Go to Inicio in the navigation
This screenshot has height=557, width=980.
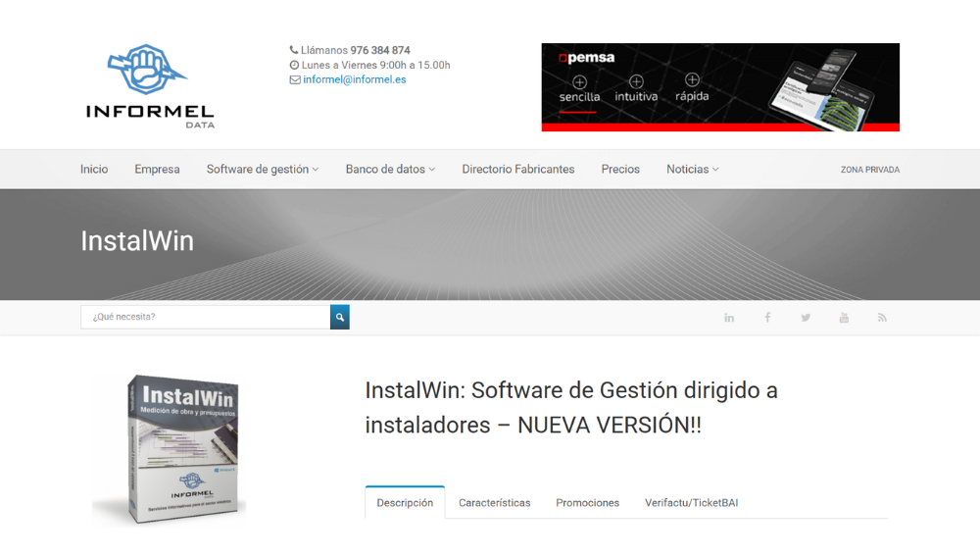point(94,170)
